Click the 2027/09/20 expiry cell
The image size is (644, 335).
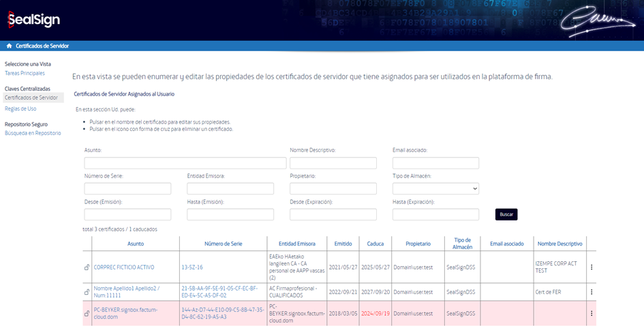(x=375, y=292)
